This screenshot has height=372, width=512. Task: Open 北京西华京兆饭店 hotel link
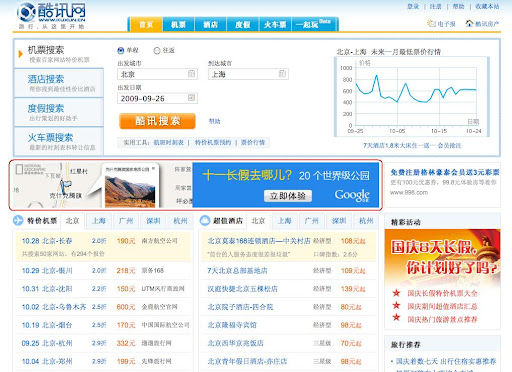[x=236, y=343]
